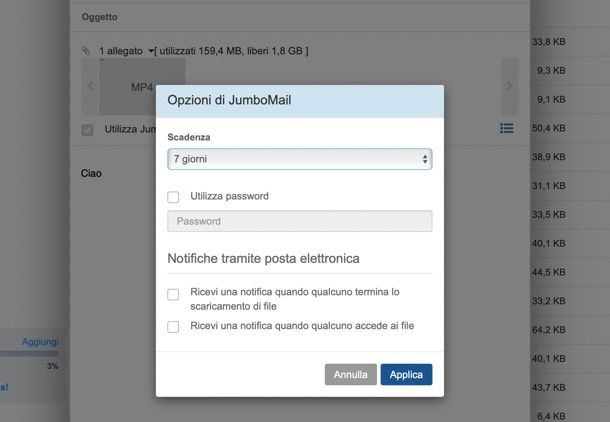Click the Oggetto subject field
This screenshot has width=610, height=422.
pos(300,17)
